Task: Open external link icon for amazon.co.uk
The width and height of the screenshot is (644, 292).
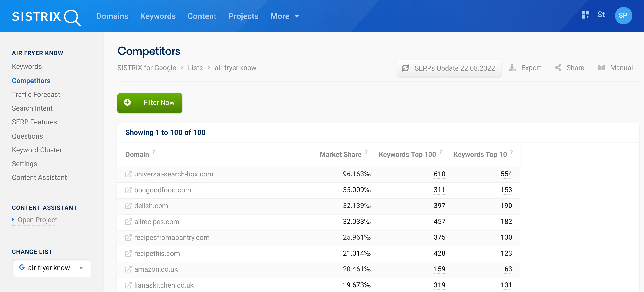Action: point(128,269)
